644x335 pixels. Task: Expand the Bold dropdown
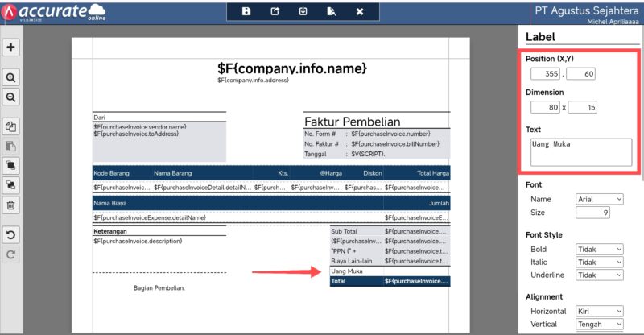(x=599, y=250)
